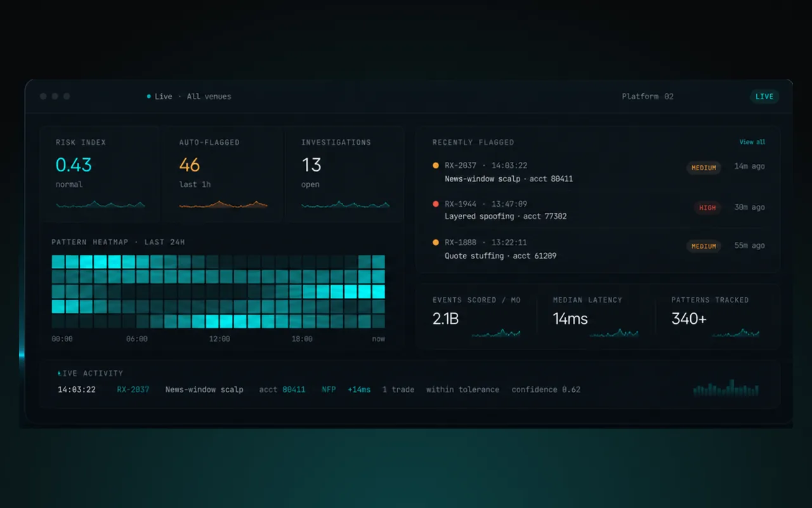This screenshot has width=812, height=508.
Task: Click the live activity bar chart
Action: (x=726, y=387)
